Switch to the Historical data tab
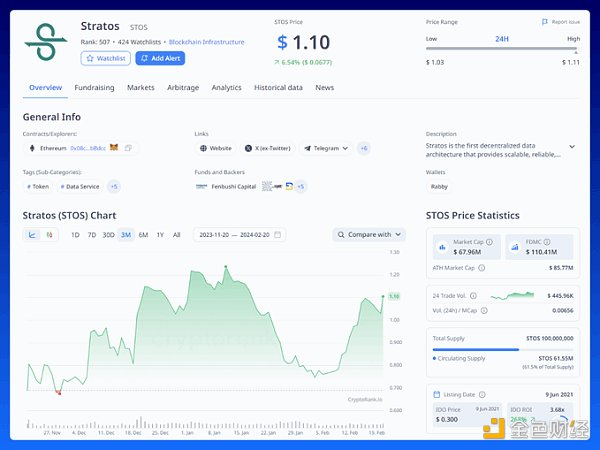The image size is (600, 450). [278, 88]
